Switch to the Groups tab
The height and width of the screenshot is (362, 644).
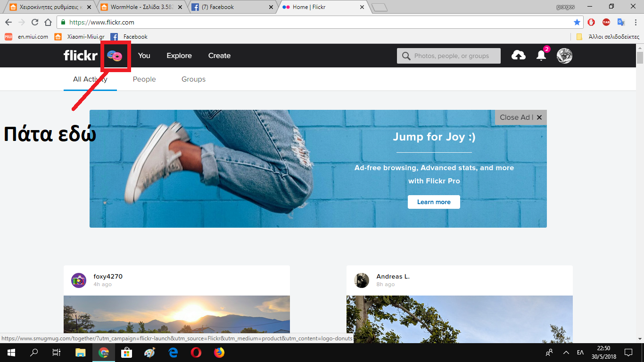coord(193,79)
